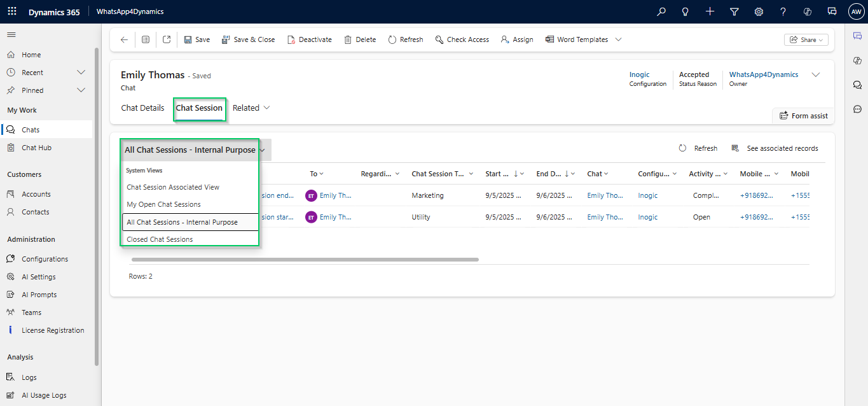Collapse the site map hamburger menu
Image resolution: width=868 pixels, height=406 pixels.
tap(11, 34)
